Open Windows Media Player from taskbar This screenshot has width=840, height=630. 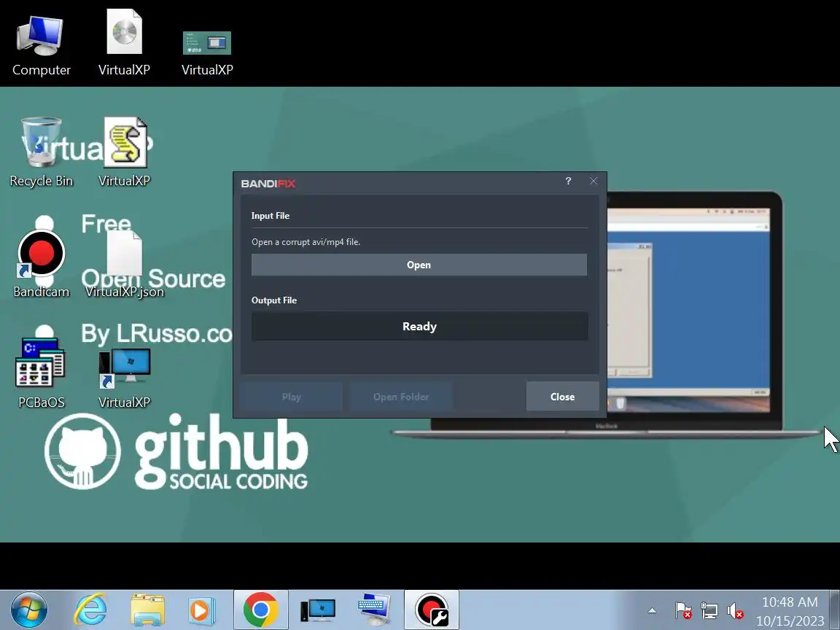202,611
